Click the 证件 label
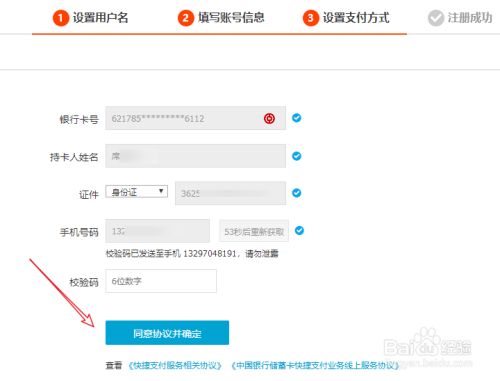Screen dimensions: 500x381 click(x=89, y=194)
